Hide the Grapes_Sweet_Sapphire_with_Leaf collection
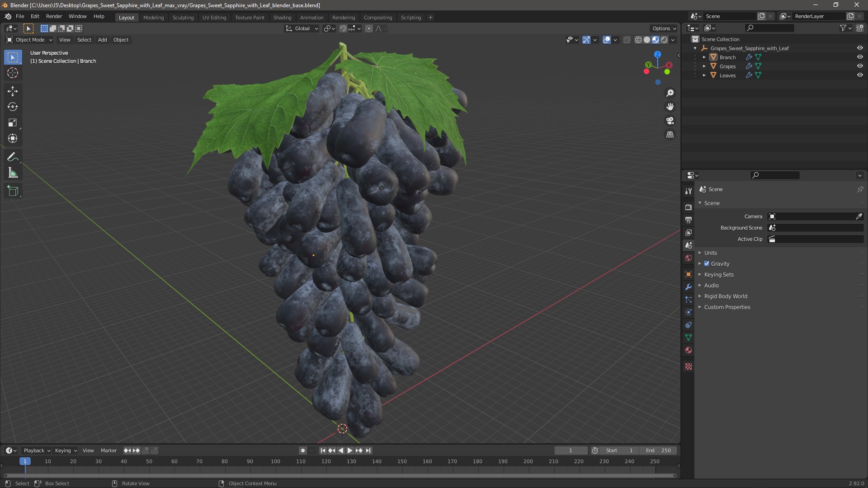Viewport: 868px width, 488px height. tap(860, 48)
